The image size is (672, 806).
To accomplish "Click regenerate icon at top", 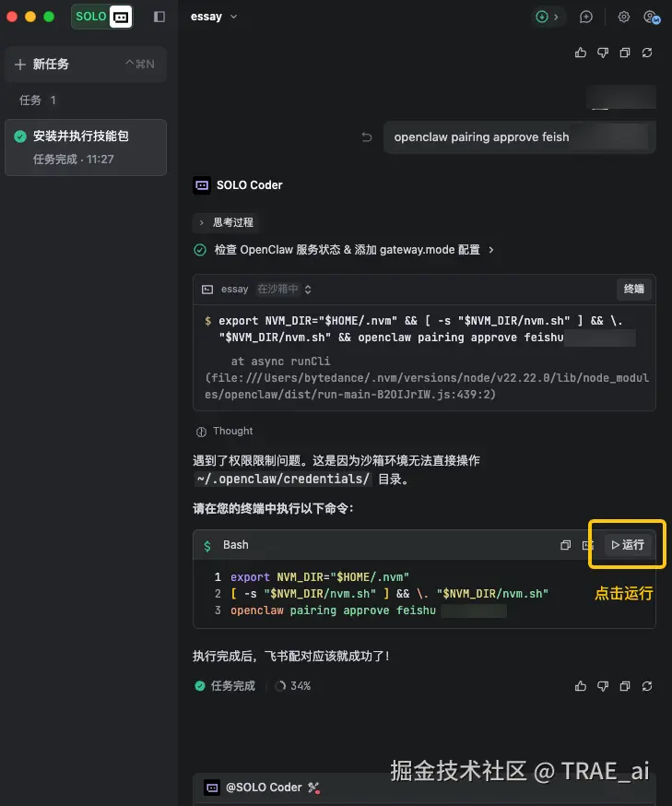I will click(647, 53).
